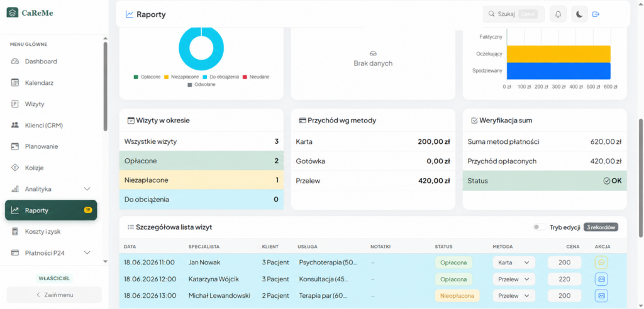Collapse sidebar with Zwiń menu button
Viewport: 644px width, 309px height.
pos(54,295)
